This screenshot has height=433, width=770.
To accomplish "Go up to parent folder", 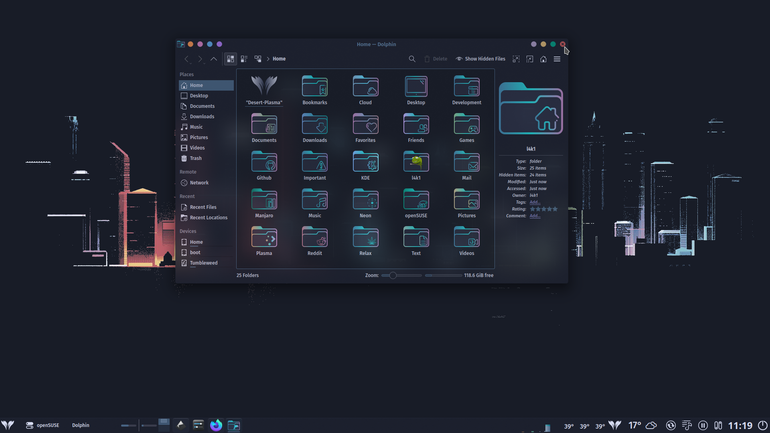I will [214, 59].
